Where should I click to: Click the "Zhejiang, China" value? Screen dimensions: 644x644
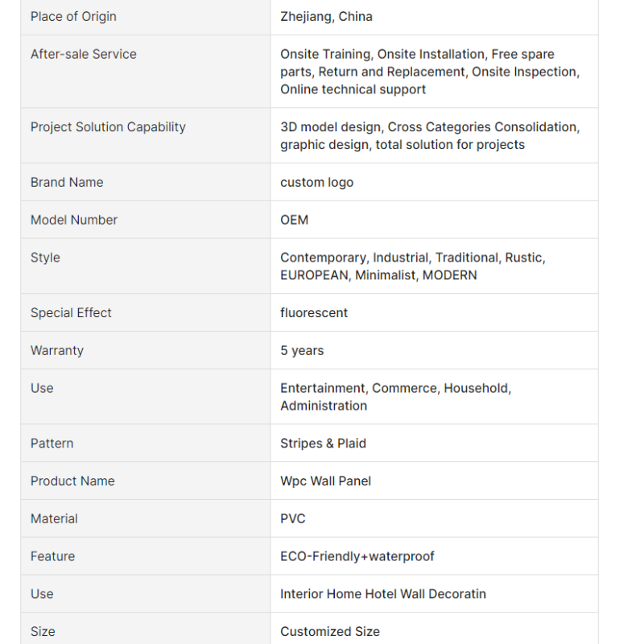click(x=326, y=16)
